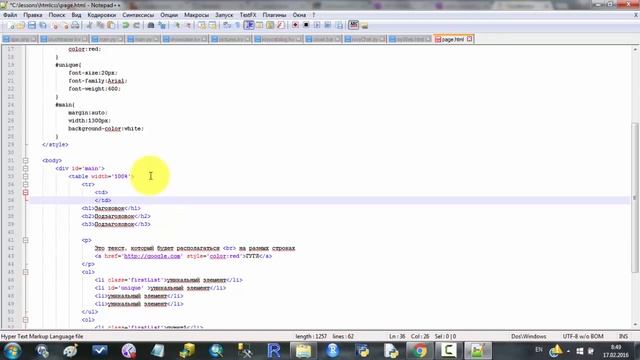Viewport: 640px width, 360px height.
Task: Click the google.com href on line 43
Action: (152, 256)
